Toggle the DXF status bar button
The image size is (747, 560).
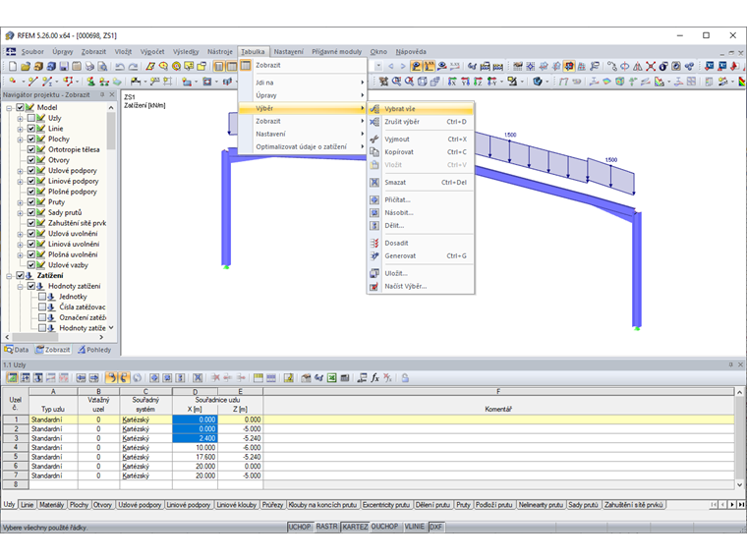[435, 527]
